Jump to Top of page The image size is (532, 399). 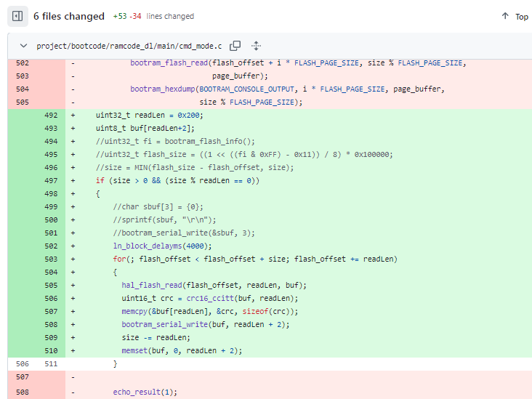(522, 17)
